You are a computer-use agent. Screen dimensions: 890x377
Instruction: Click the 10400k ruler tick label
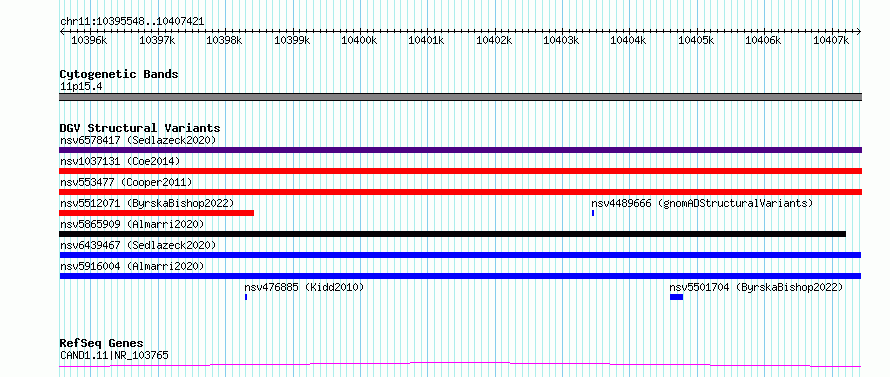pos(359,40)
